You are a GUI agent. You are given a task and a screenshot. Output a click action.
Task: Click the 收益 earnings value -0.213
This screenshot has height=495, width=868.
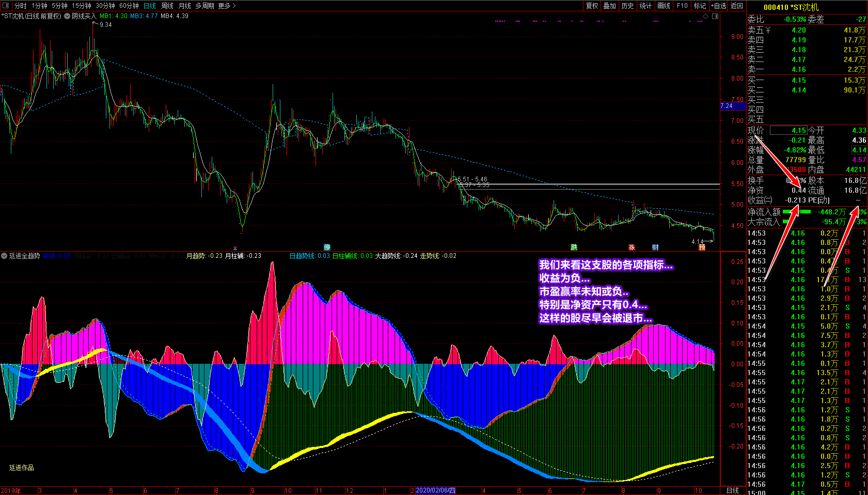(x=795, y=200)
